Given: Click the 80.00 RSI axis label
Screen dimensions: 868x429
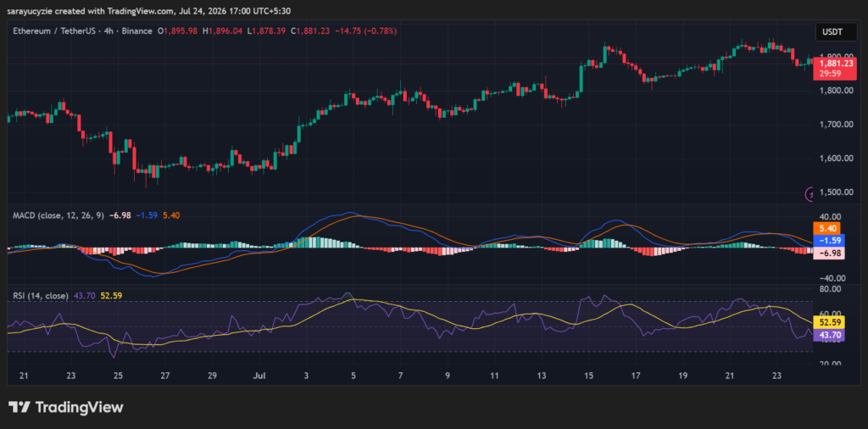Looking at the screenshot, I should coord(832,289).
